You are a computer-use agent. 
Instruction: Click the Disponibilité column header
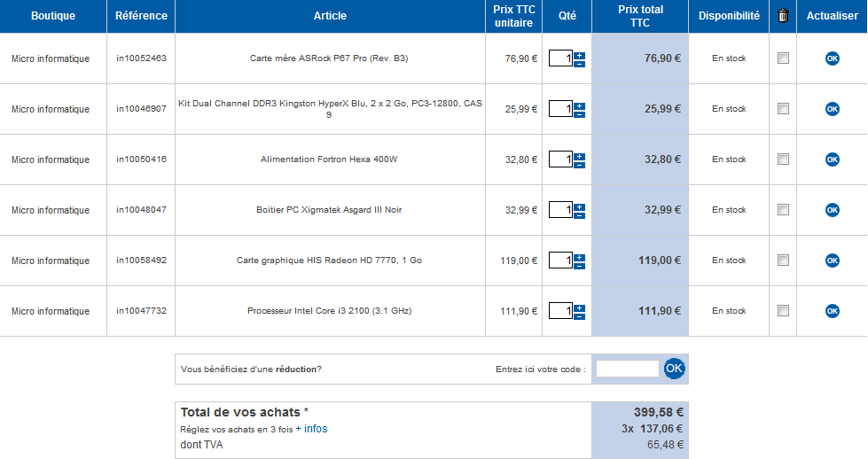tap(729, 16)
